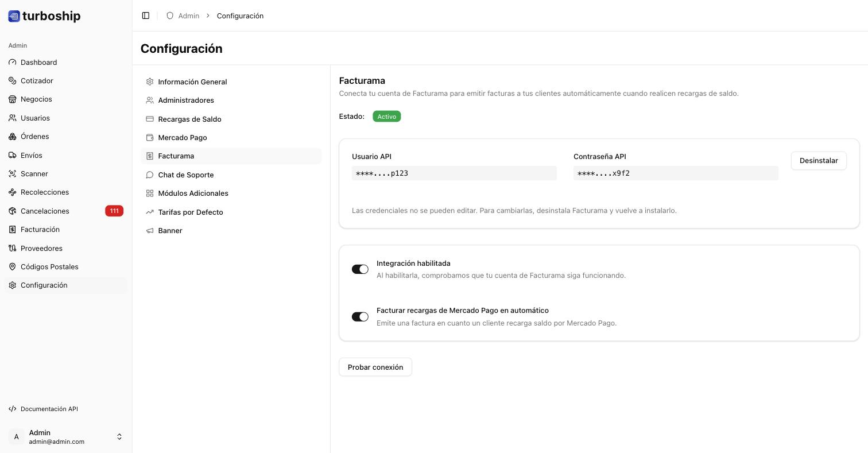Click the Recolecciones icon in sidebar

pos(13,192)
